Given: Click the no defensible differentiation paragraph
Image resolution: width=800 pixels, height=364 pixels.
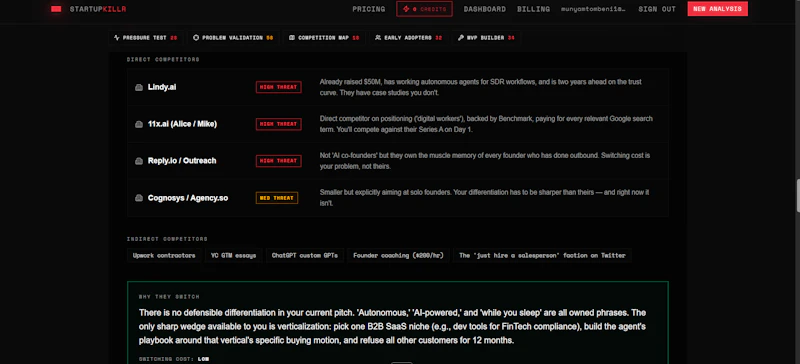Looking at the screenshot, I should [392, 326].
